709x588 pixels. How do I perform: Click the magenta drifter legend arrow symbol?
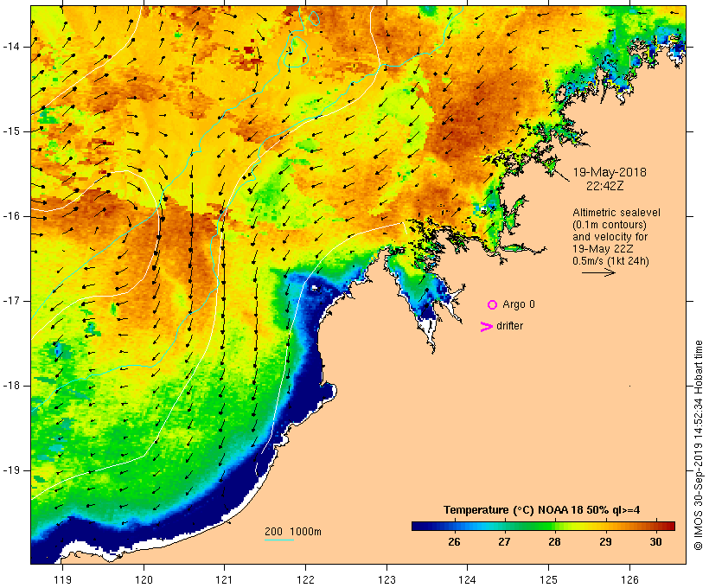click(487, 327)
